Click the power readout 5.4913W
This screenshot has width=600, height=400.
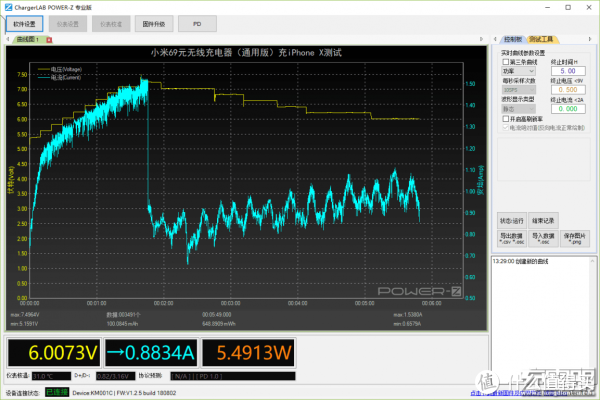248,353
